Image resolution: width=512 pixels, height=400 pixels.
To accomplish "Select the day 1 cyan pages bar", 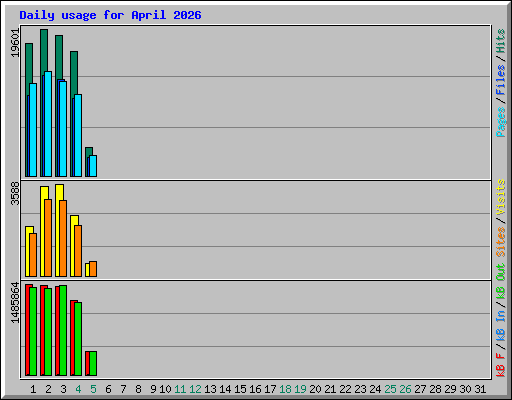I will 33,130.
